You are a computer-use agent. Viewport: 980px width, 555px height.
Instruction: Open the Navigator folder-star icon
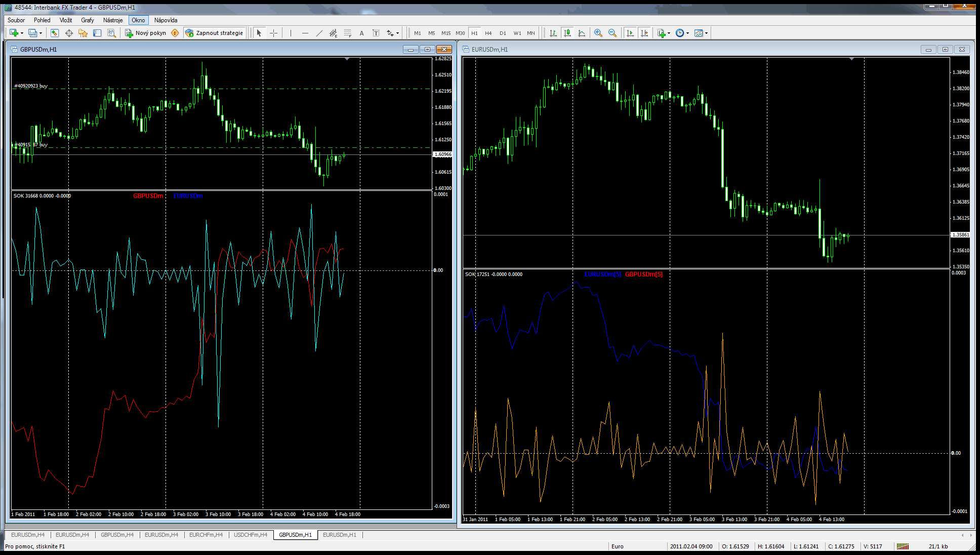pos(83,33)
